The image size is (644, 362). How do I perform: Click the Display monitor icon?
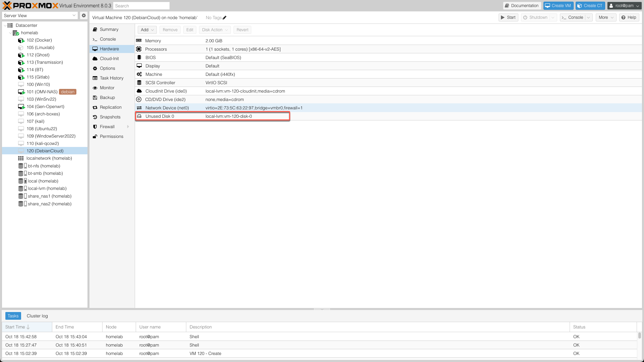[139, 66]
